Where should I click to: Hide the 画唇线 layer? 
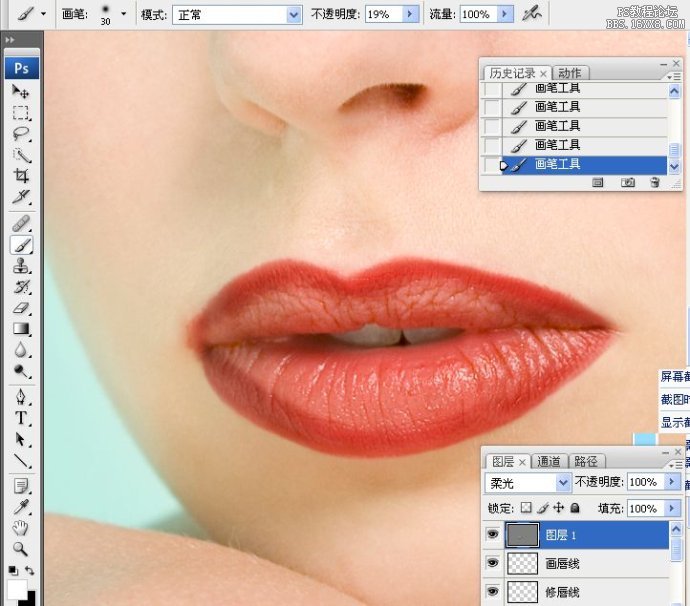pos(492,563)
